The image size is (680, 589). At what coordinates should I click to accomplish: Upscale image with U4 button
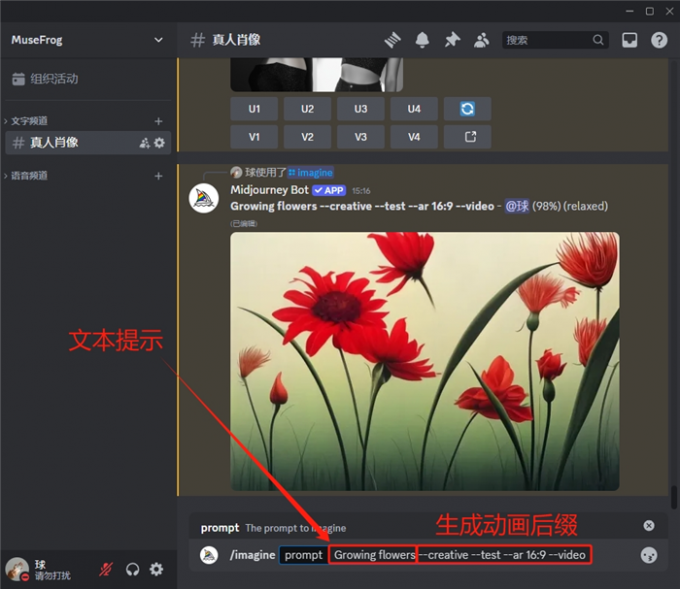click(414, 108)
